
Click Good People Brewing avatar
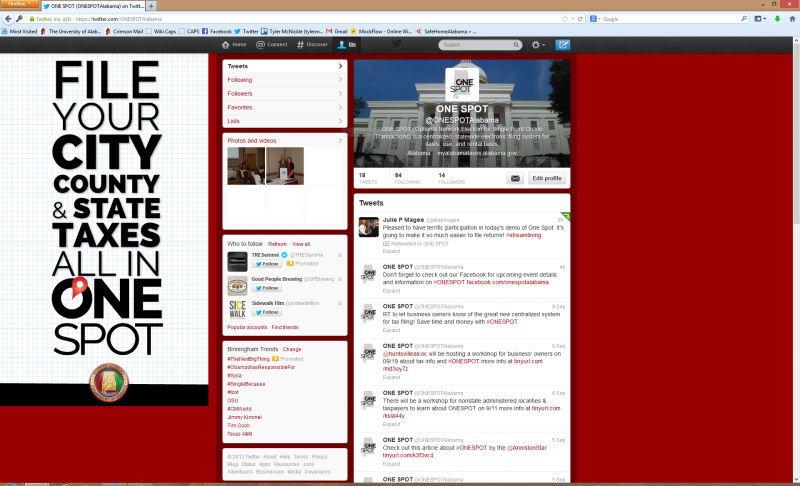coord(237,286)
